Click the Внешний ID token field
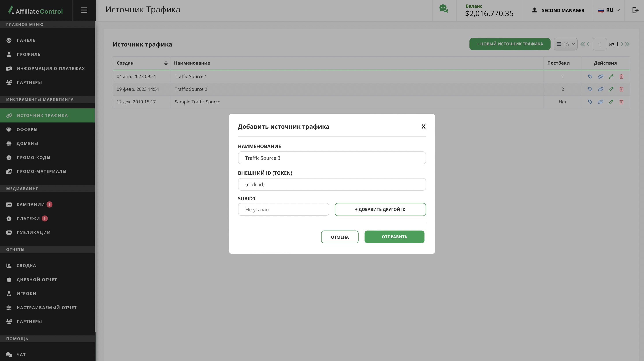Screen dimensions: 644x361 pyautogui.click(x=332, y=184)
